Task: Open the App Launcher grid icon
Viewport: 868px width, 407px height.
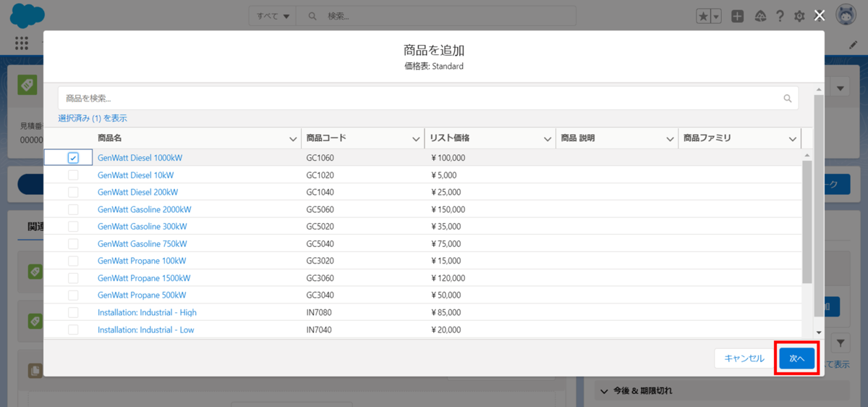Action: (x=21, y=43)
